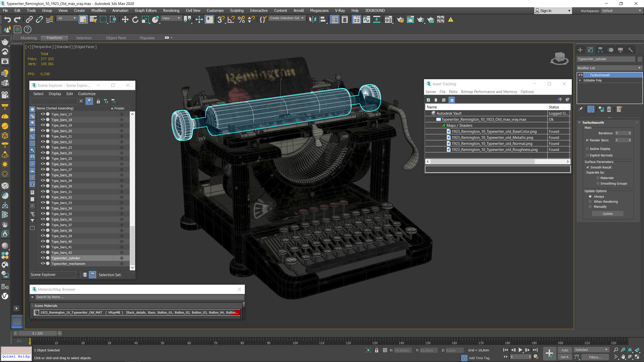Activate the Select Object tool
Image resolution: width=644 pixels, height=362 pixels.
pos(83,20)
